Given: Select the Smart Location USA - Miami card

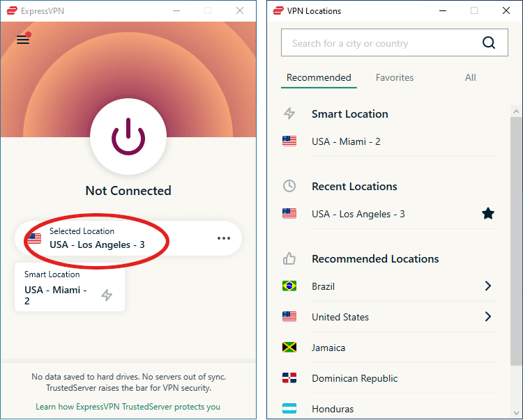Looking at the screenshot, I should (x=70, y=287).
